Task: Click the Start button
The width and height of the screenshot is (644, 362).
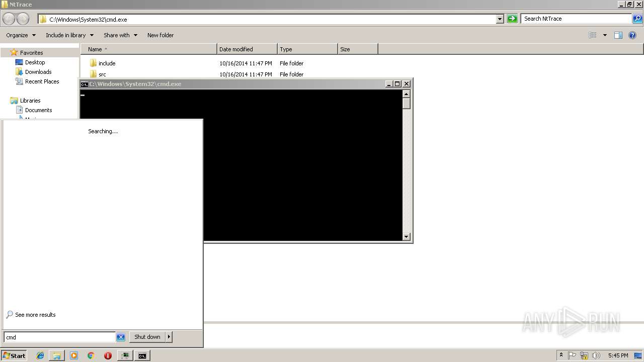Action: (14, 355)
